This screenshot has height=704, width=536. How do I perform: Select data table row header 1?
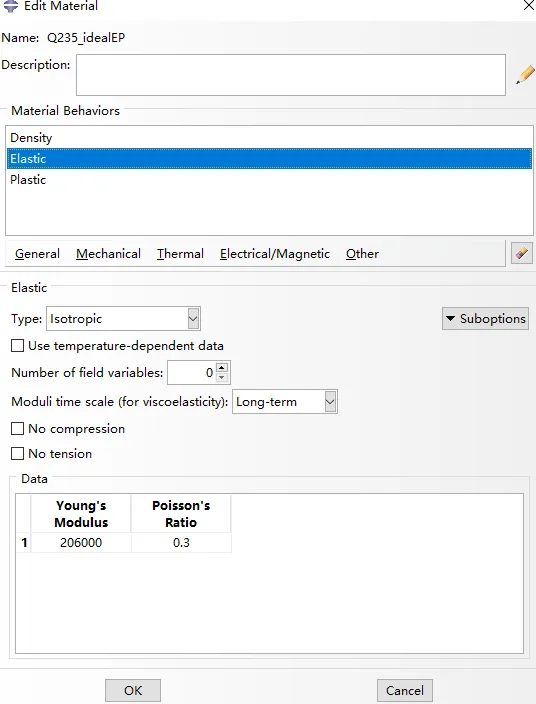click(x=24, y=543)
